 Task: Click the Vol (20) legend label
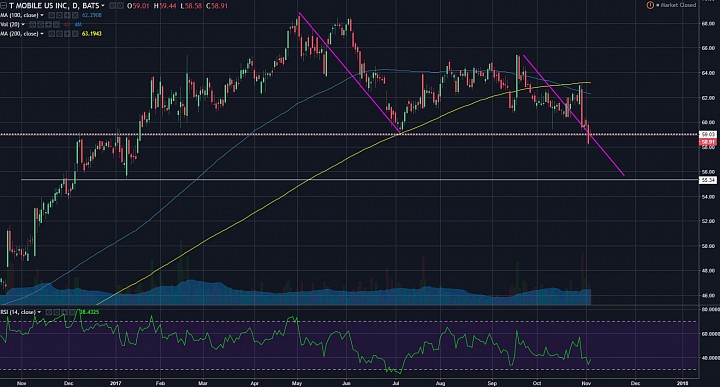coord(10,24)
